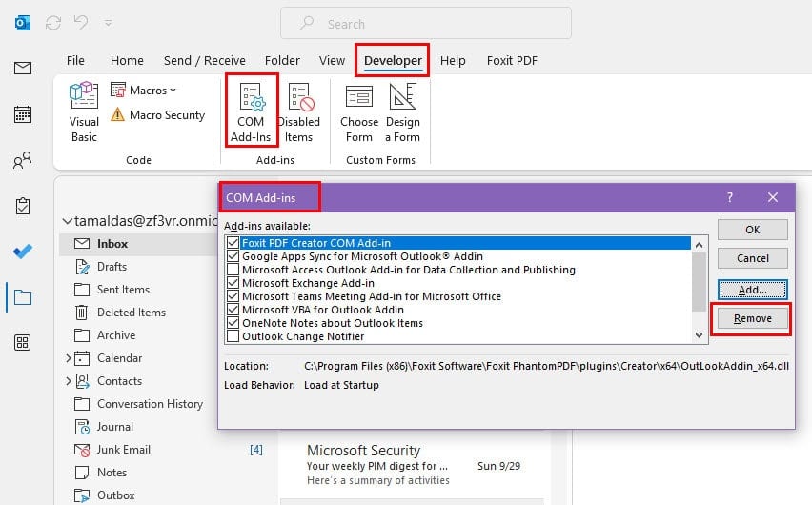Click the dialog help question mark

pyautogui.click(x=730, y=197)
